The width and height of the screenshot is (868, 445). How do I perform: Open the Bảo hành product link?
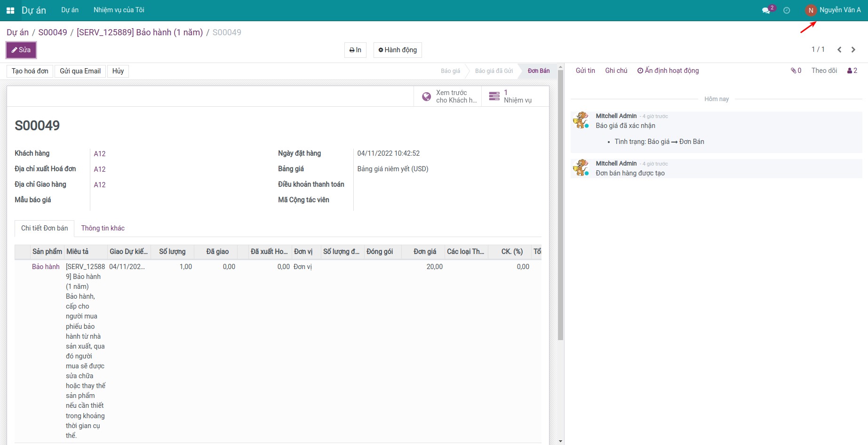[46, 267]
